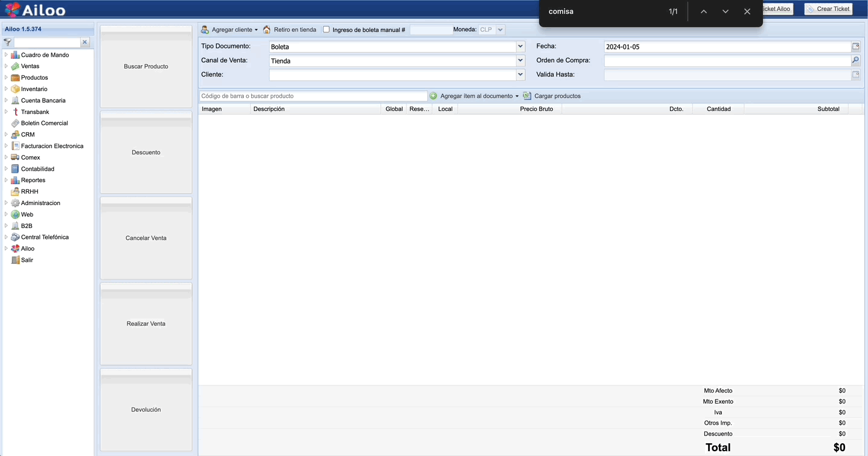Click the Administracion gear icon
This screenshot has height=456, width=868.
(x=15, y=203)
